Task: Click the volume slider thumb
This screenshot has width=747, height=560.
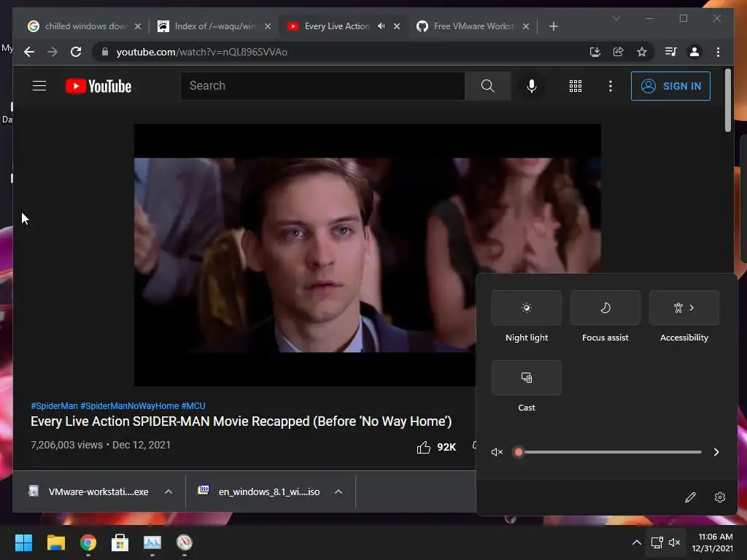Action: [519, 452]
